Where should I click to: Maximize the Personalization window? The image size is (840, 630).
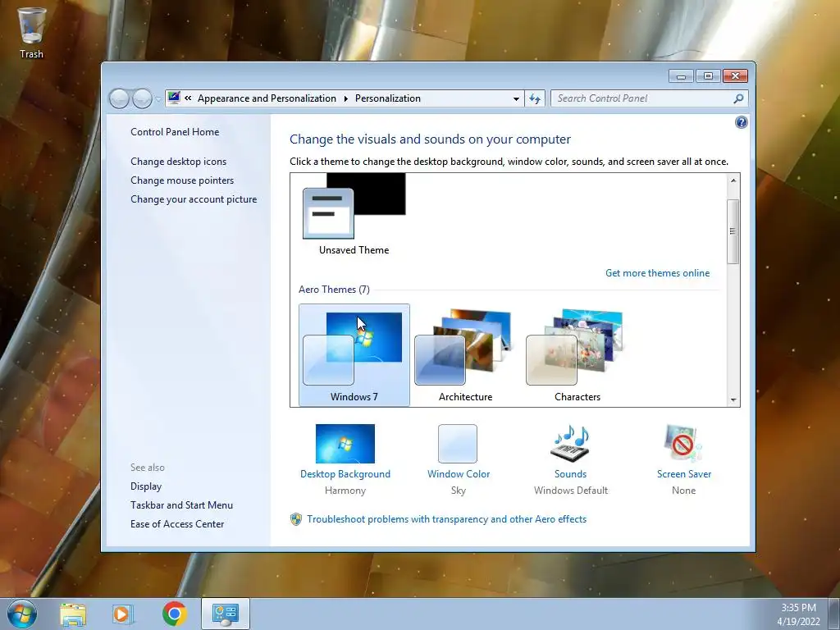point(708,76)
